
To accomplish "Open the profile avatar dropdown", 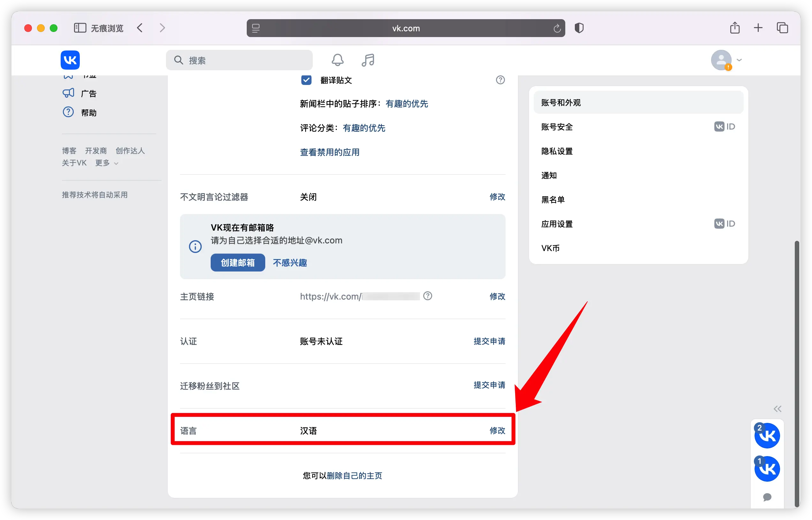I will coord(721,60).
